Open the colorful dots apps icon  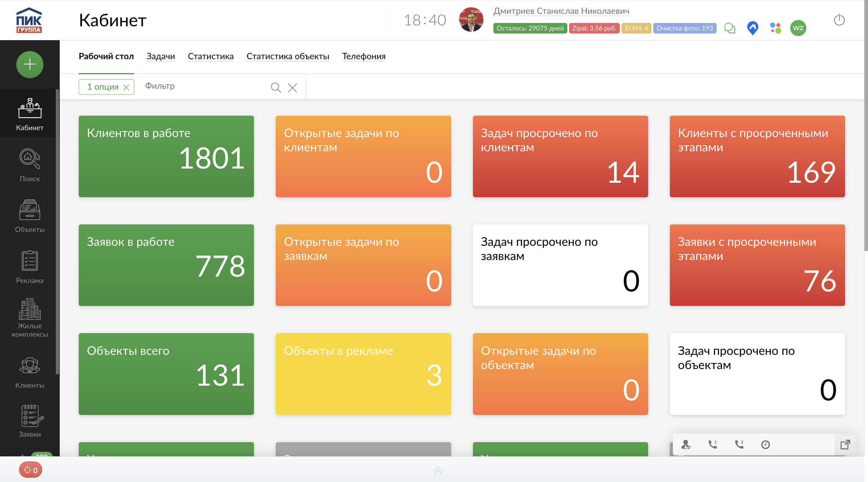(775, 28)
